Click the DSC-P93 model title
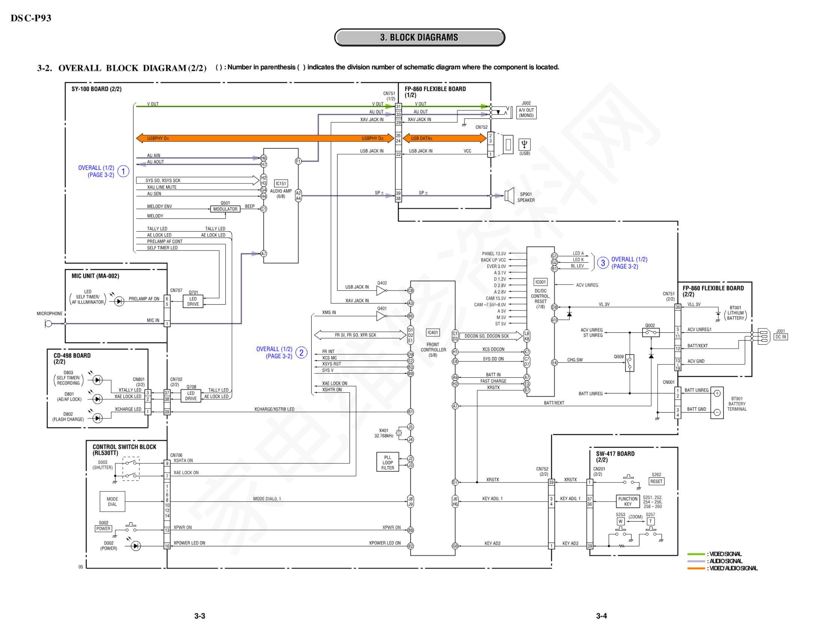Image resolution: width=840 pixels, height=631 pixels. (x=31, y=18)
